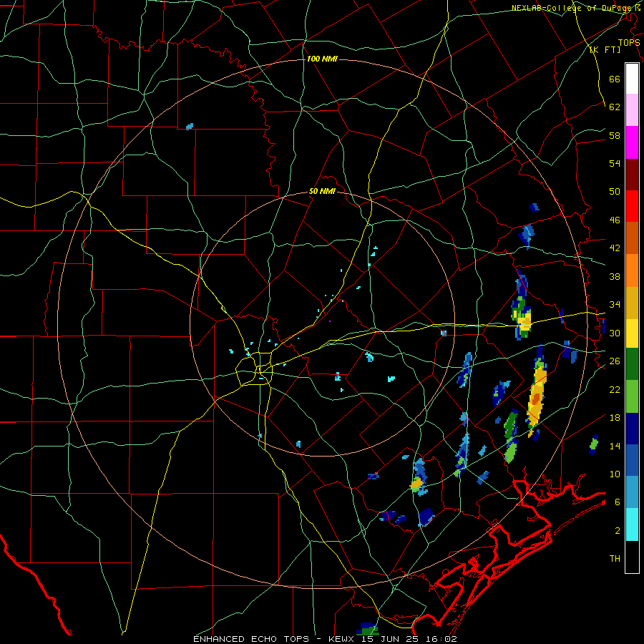The height and width of the screenshot is (644, 644).
Task: Click the legend value "30"
Action: (615, 333)
